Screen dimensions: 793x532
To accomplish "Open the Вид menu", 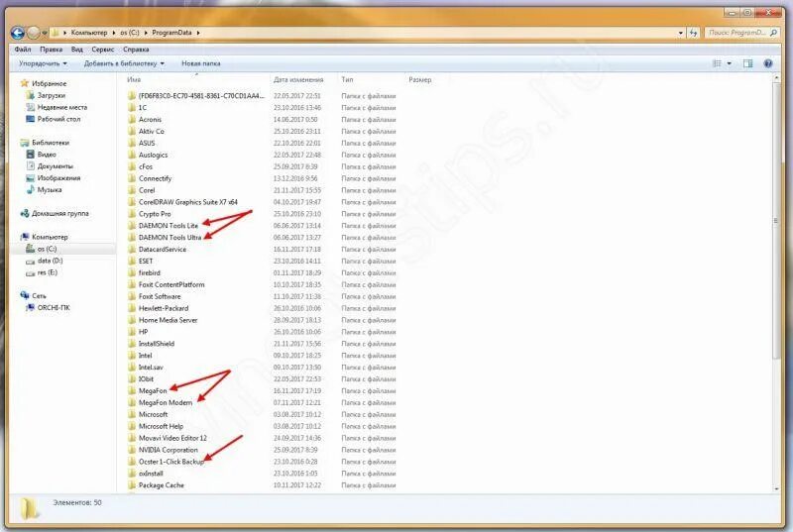I will pos(77,50).
